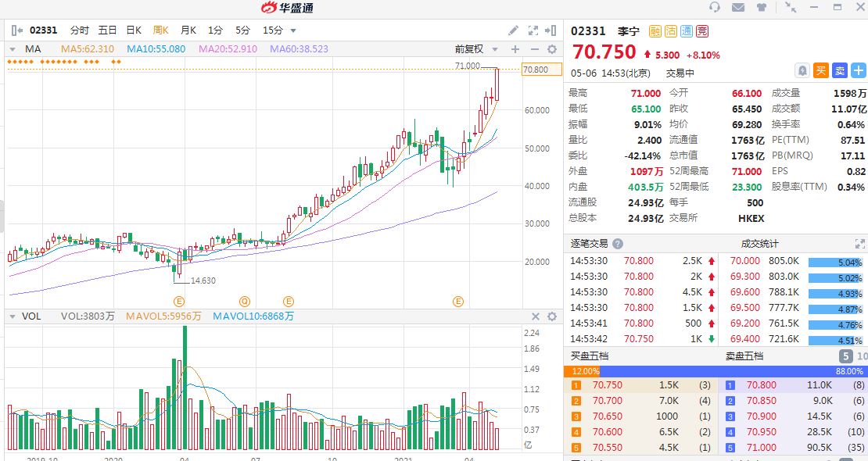This screenshot has height=461, width=868.
Task: Add stock to watchlist plus icon
Action: (858, 70)
